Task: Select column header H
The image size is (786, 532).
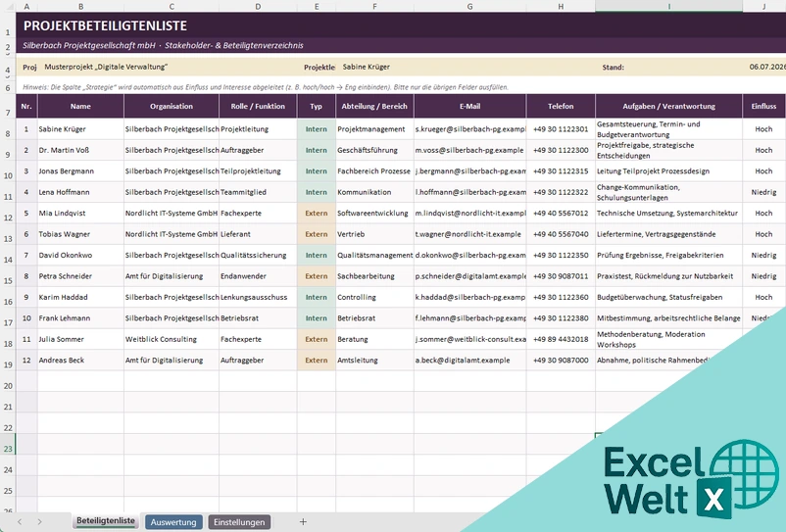Action: (561, 7)
